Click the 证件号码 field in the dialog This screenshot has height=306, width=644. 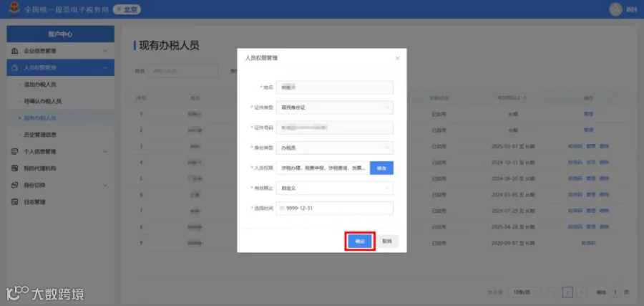tap(335, 128)
